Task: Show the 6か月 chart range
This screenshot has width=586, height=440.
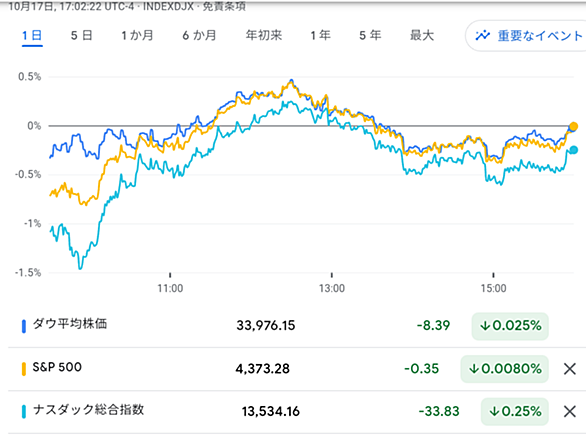Action: [x=199, y=36]
